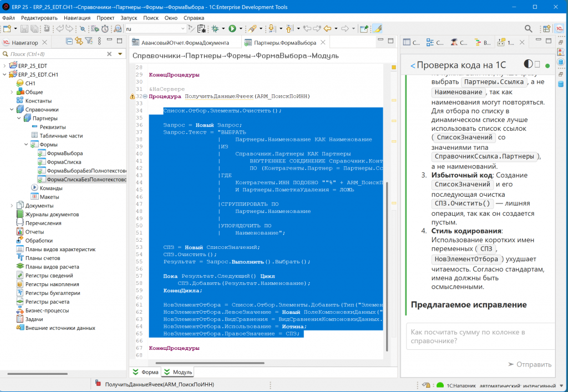Toggle light/dark theme in assistant panel
The image size is (568, 392).
click(529, 65)
